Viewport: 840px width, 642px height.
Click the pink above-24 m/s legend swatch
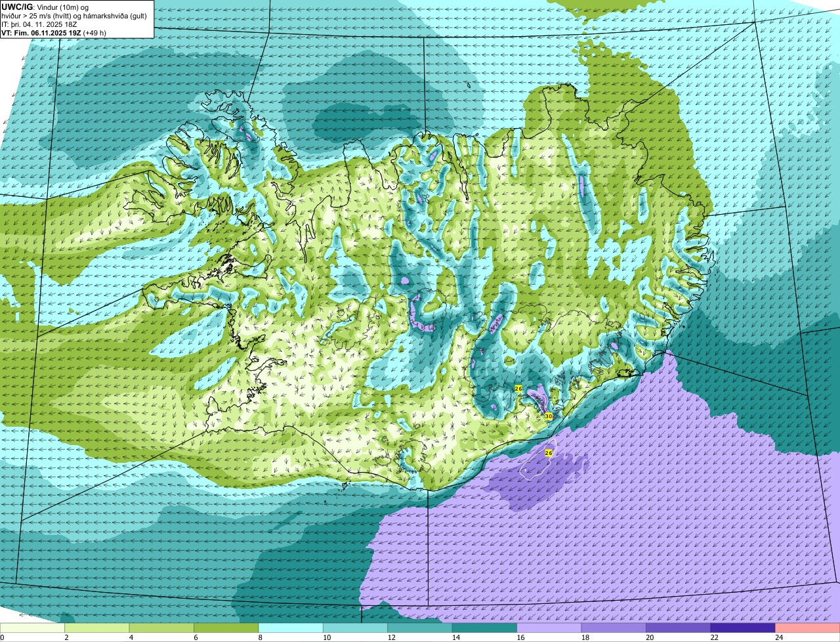(x=808, y=628)
